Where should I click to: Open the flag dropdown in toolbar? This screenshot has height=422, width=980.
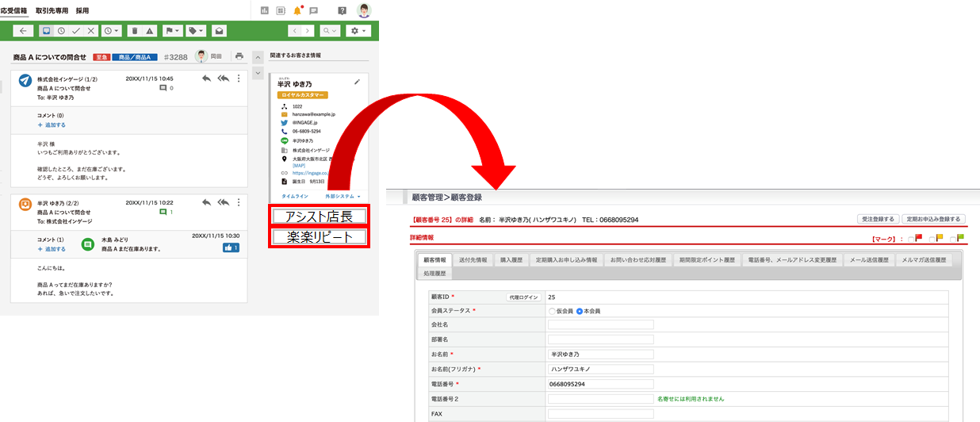[x=172, y=31]
